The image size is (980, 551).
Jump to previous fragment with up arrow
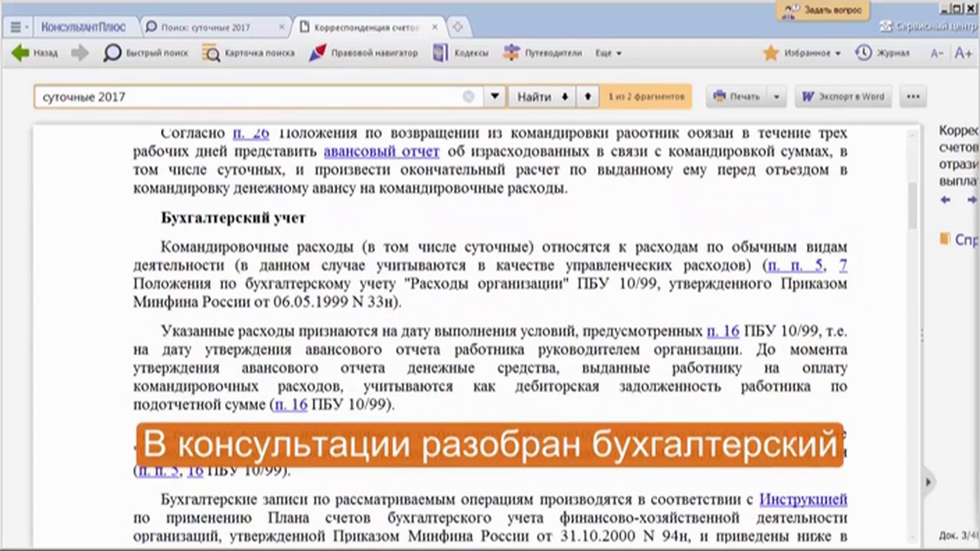coord(587,96)
